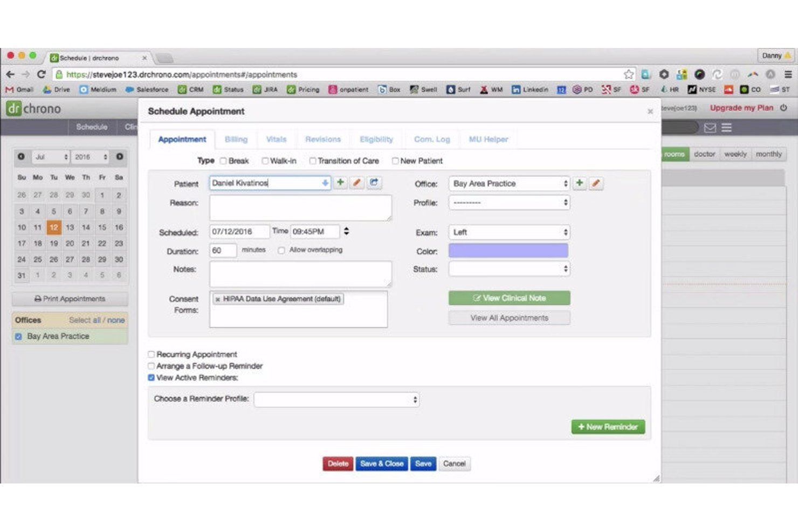Viewport: 798px width, 532px height.
Task: Open the NYSE bookmark
Action: pyautogui.click(x=701, y=89)
